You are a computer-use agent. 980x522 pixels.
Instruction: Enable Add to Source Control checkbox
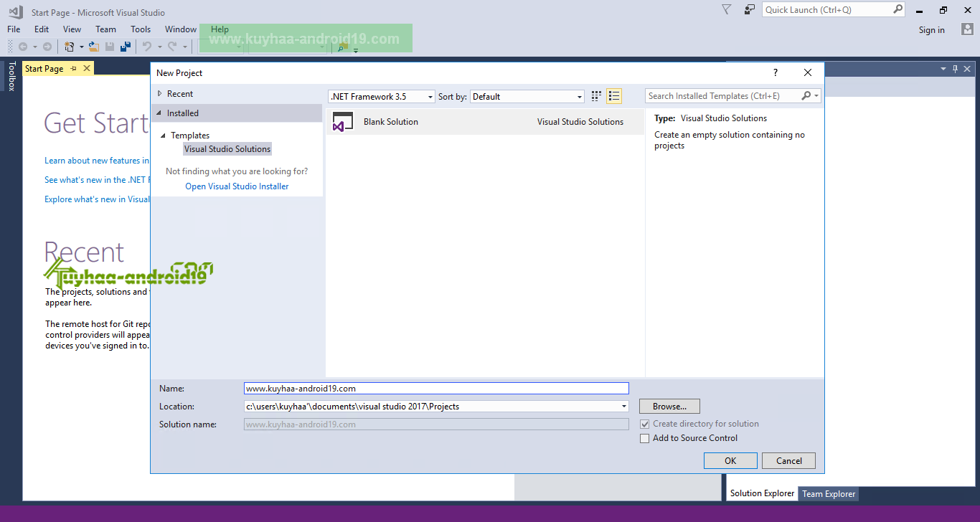645,438
